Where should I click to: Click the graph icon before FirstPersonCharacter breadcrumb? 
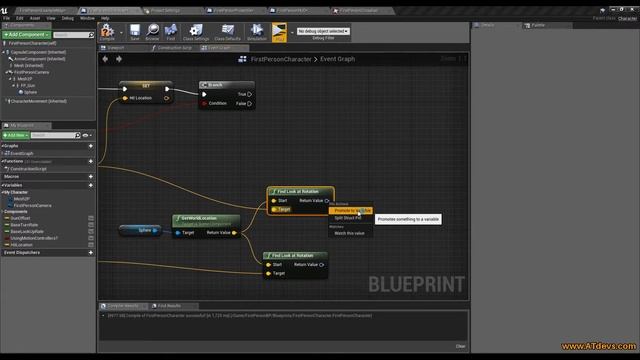[242, 59]
